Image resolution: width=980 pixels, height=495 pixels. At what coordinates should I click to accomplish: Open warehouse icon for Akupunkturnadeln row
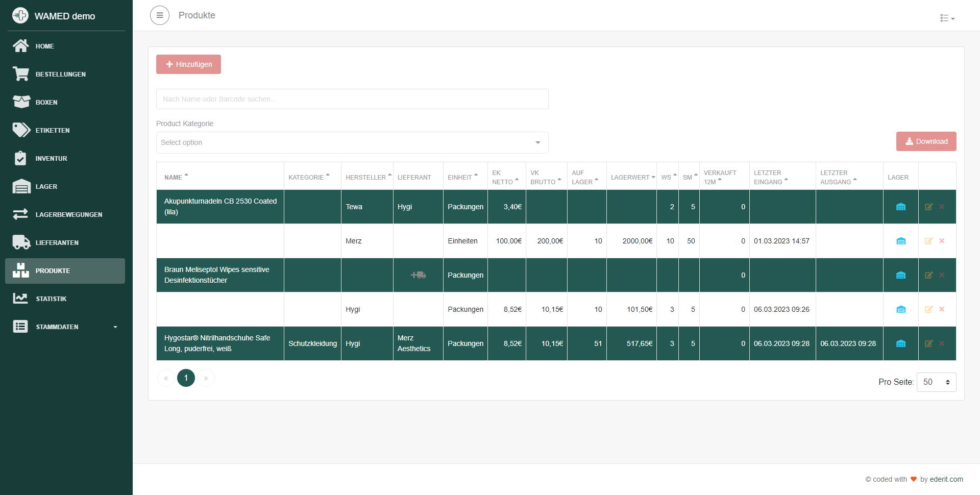click(x=901, y=207)
